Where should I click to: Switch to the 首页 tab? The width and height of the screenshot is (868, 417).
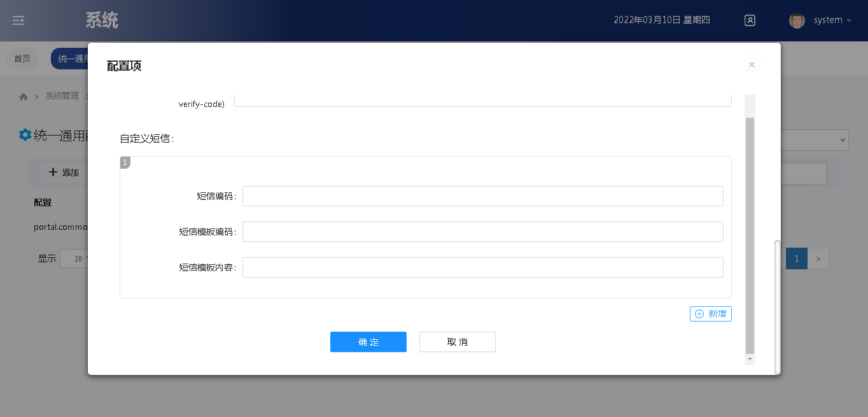pos(22,59)
